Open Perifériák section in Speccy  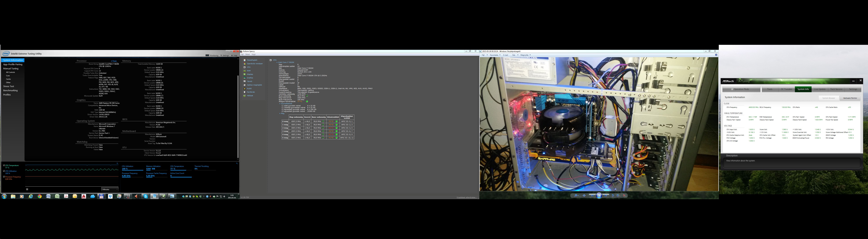point(251,92)
